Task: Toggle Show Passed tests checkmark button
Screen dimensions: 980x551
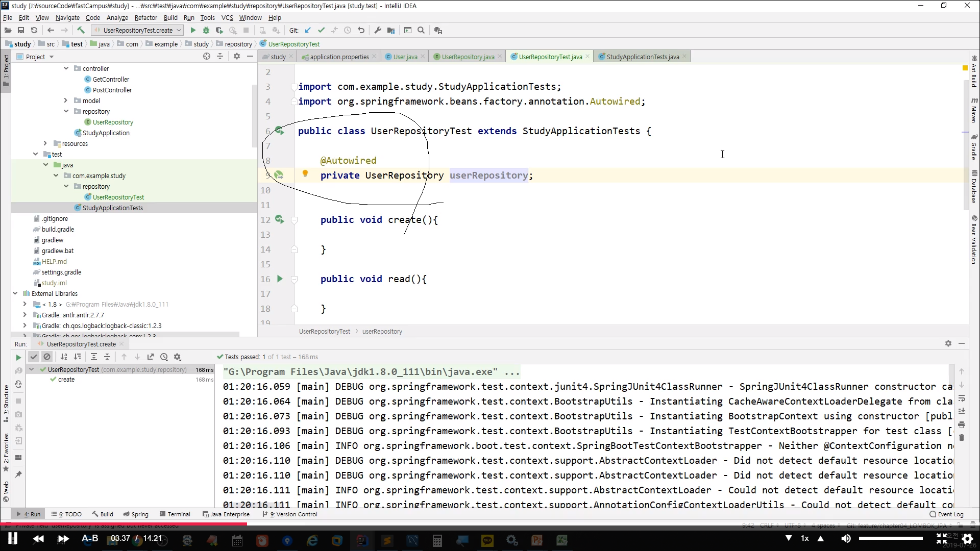Action: pos(34,357)
